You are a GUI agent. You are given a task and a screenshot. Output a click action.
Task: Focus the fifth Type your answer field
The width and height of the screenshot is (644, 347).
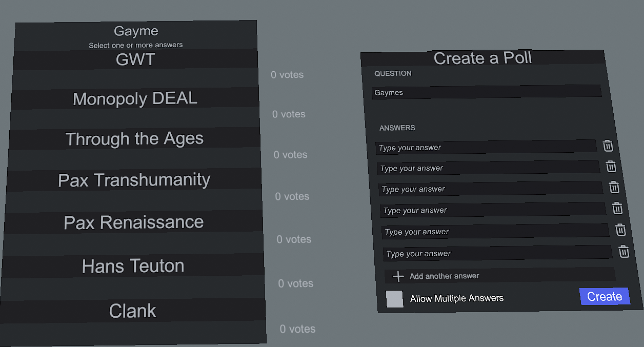(x=495, y=231)
